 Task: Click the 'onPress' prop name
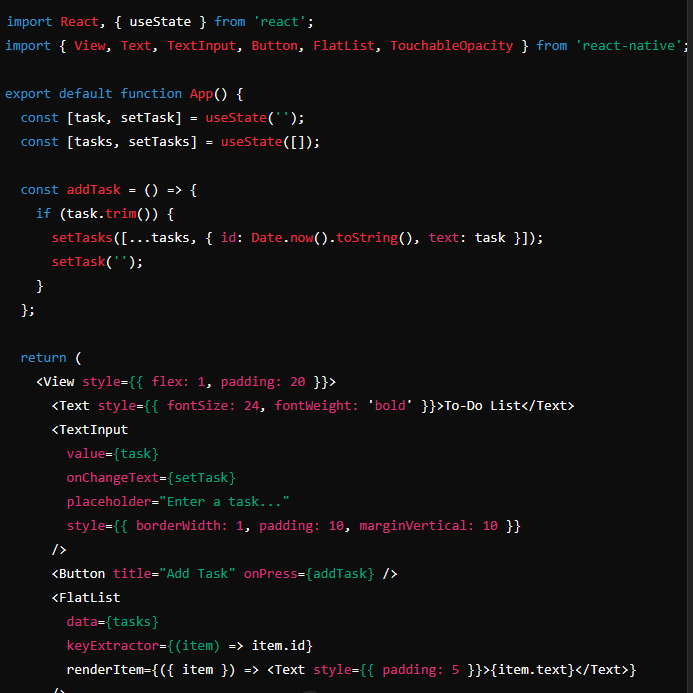(x=270, y=573)
